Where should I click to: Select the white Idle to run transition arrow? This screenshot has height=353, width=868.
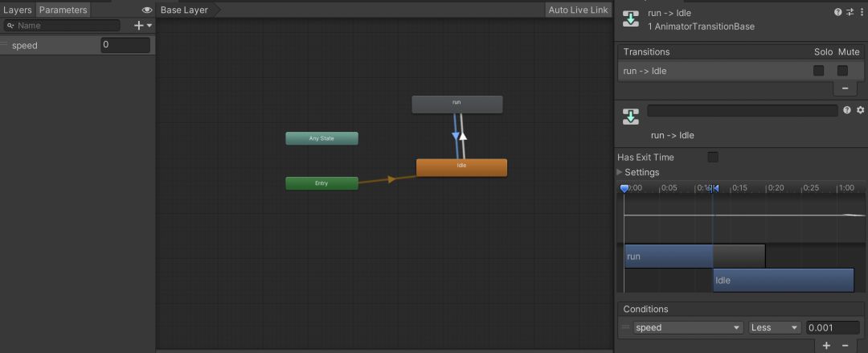click(464, 136)
